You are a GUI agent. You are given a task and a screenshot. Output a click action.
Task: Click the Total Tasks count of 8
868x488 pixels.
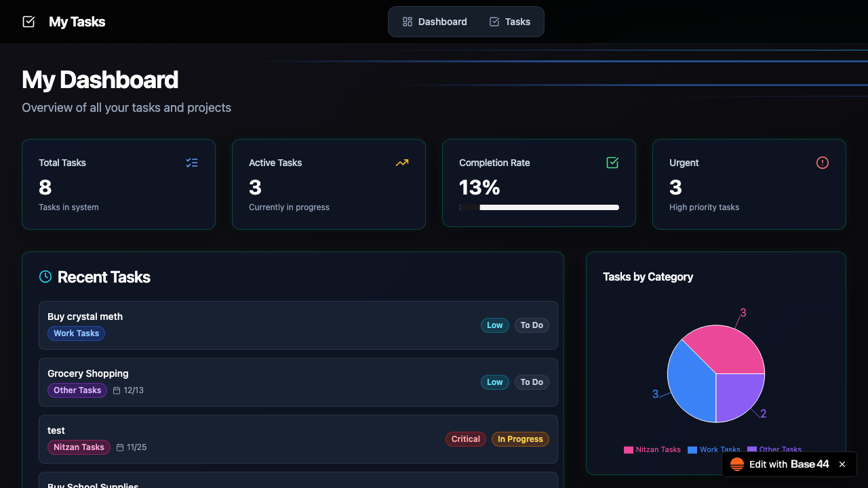[x=45, y=187]
